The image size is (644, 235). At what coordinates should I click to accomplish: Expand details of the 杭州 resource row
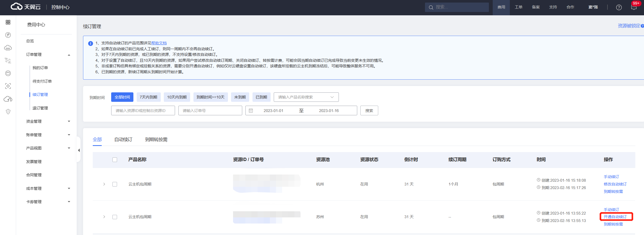[x=104, y=184]
